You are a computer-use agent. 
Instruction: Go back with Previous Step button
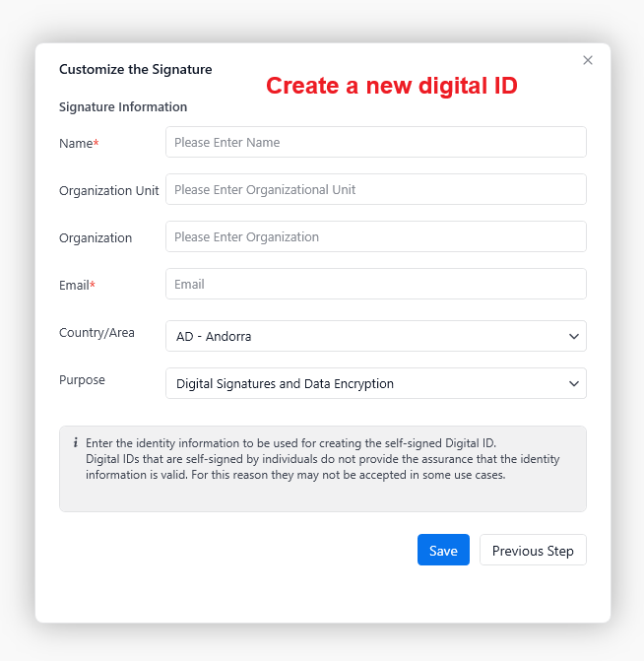(533, 551)
